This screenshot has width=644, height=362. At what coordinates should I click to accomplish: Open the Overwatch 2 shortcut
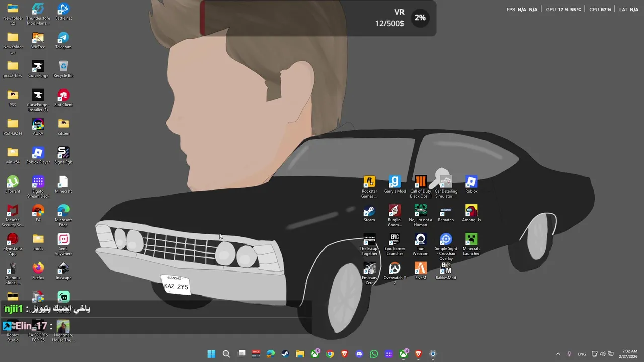pos(395,274)
